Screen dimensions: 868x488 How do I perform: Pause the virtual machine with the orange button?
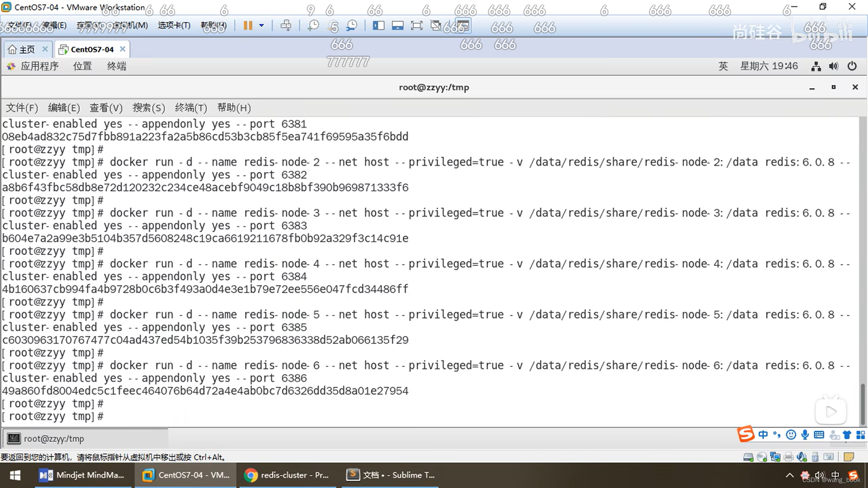click(247, 26)
